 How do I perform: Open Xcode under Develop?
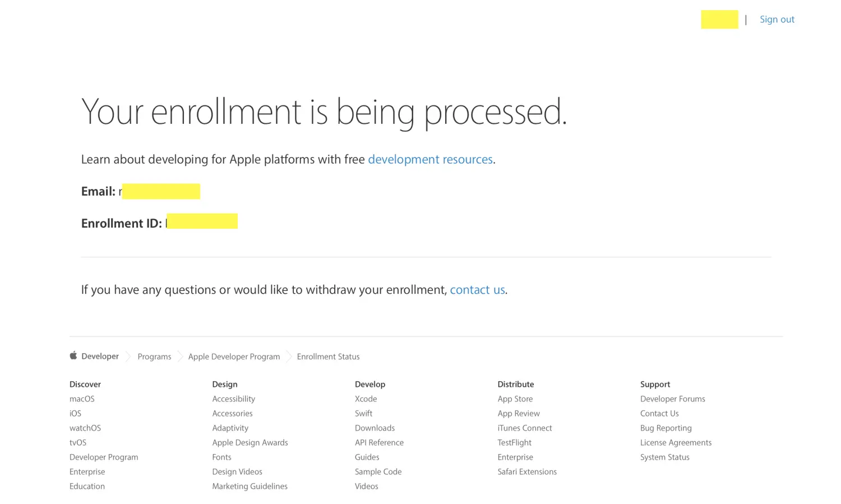(x=366, y=399)
